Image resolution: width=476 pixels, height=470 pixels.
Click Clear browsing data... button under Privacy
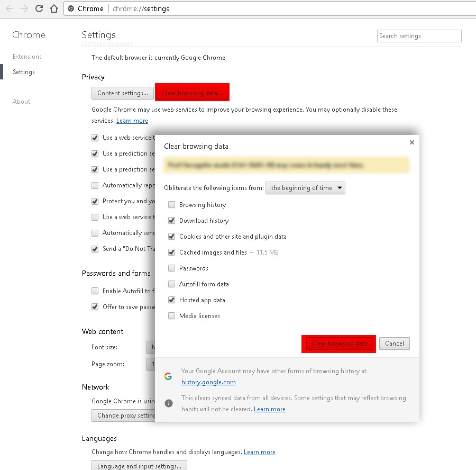pyautogui.click(x=192, y=92)
